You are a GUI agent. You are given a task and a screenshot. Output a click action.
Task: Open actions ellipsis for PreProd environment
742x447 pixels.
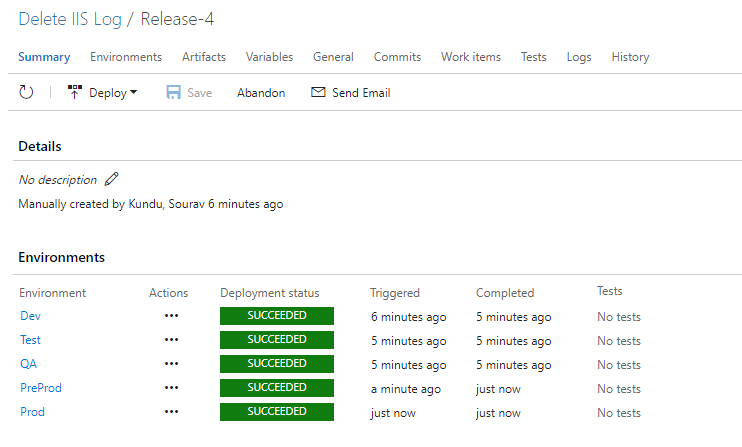171,388
